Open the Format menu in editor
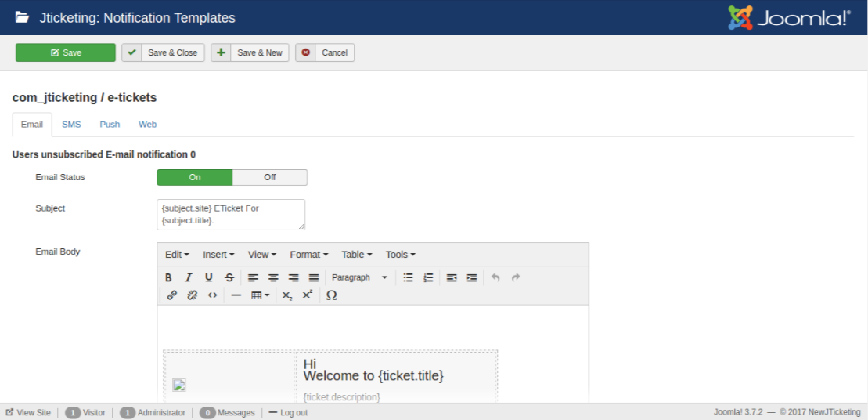This screenshot has width=868, height=420. coord(308,255)
